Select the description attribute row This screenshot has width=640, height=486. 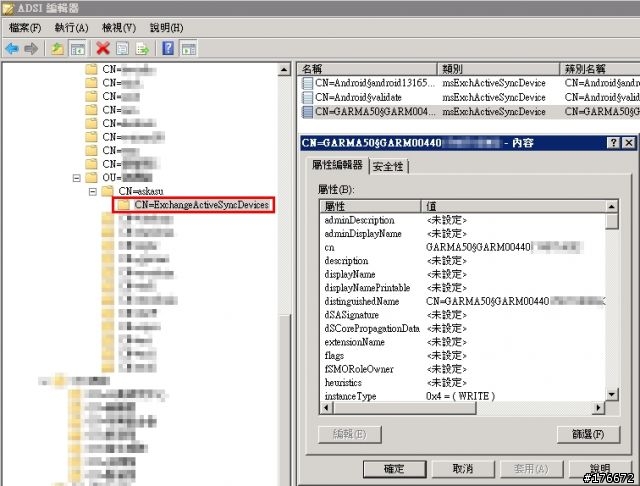click(x=462, y=261)
